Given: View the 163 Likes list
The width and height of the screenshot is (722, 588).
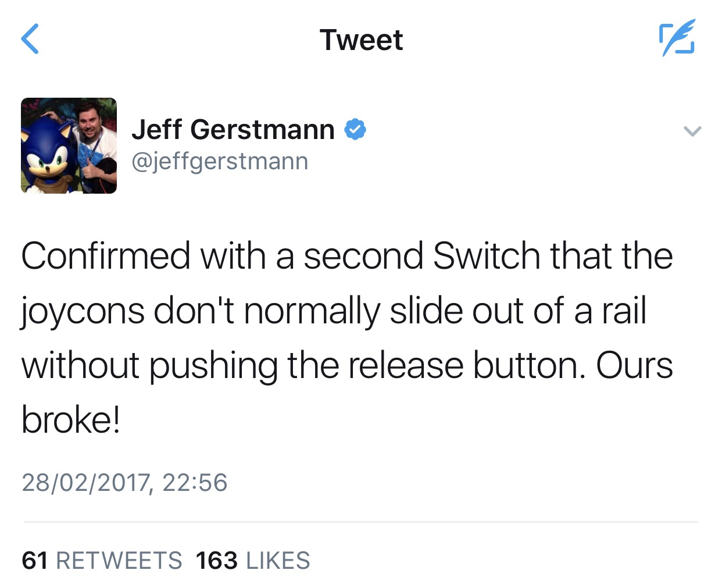Looking at the screenshot, I should pyautogui.click(x=253, y=561).
